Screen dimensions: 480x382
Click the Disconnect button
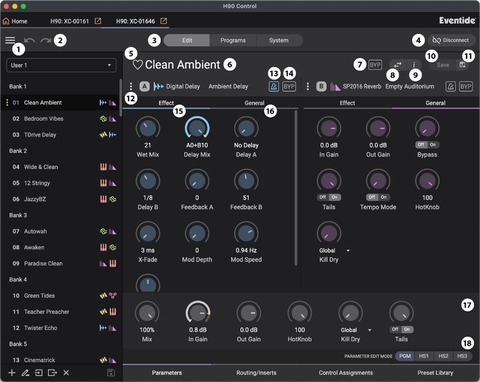point(451,40)
